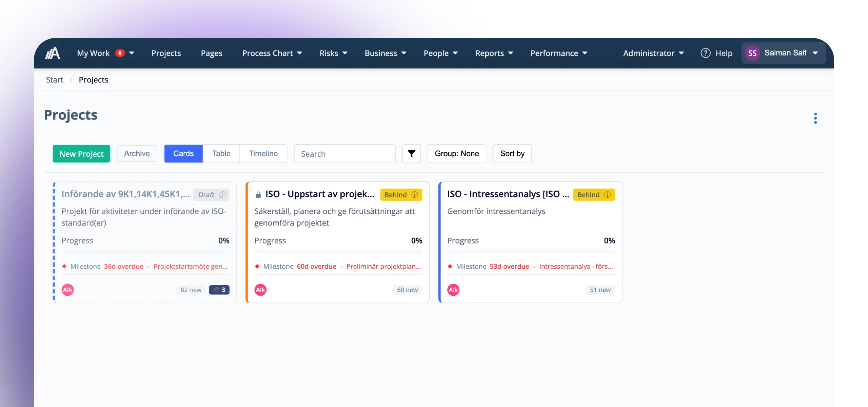Open the Group: None selector
The image size is (868, 407).
[x=457, y=154]
